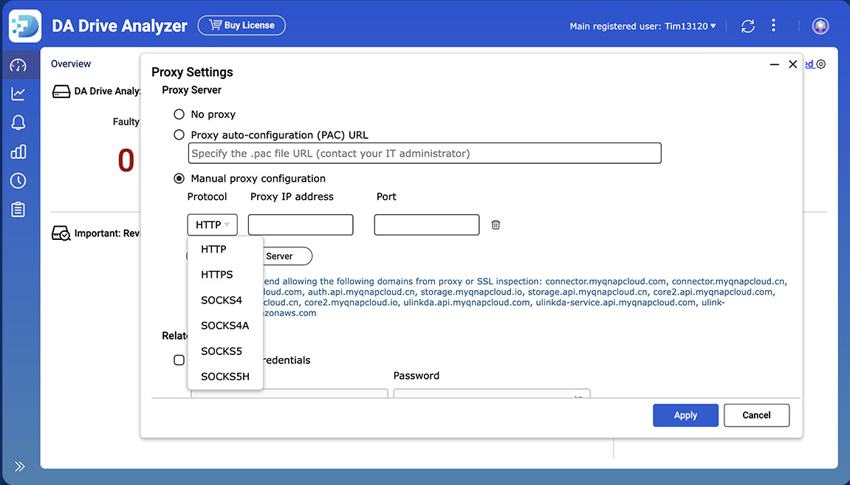850x485 pixels.
Task: Click the refresh icon in header
Action: tap(748, 26)
